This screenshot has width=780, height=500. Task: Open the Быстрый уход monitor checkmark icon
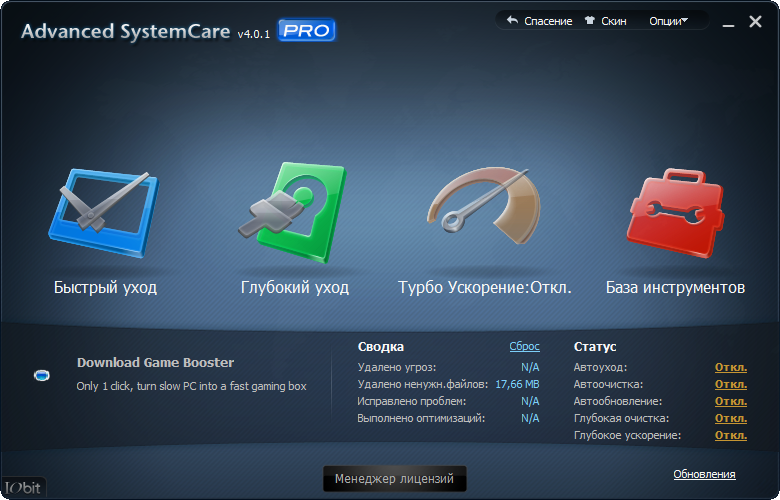103,213
